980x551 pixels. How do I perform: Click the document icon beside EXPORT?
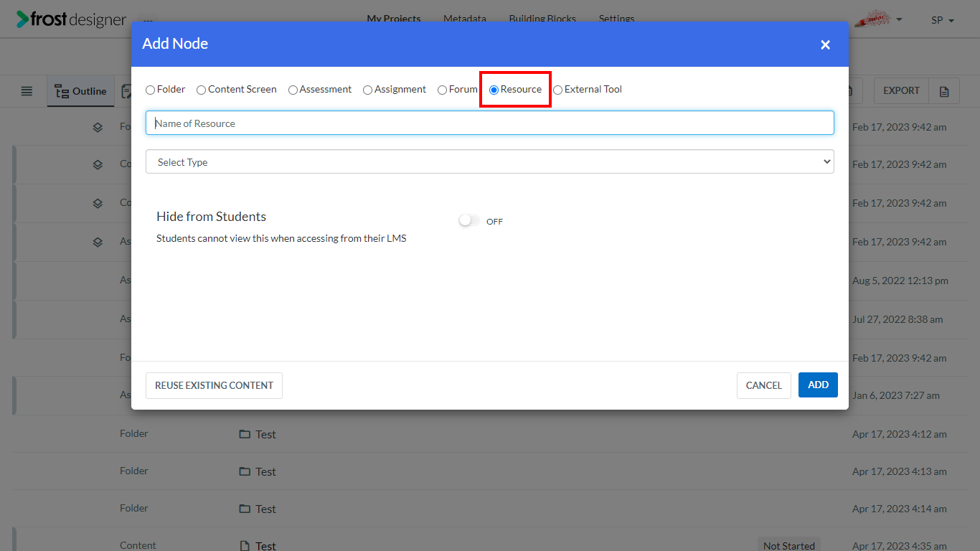click(x=944, y=91)
